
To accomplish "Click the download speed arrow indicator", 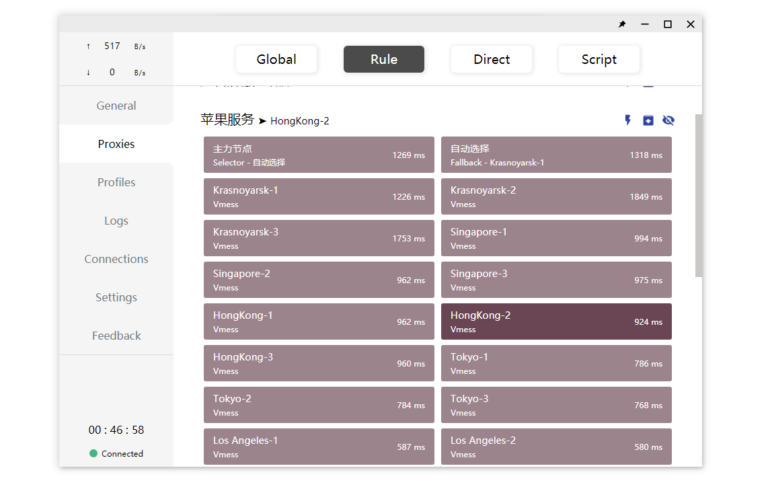I will [x=88, y=72].
